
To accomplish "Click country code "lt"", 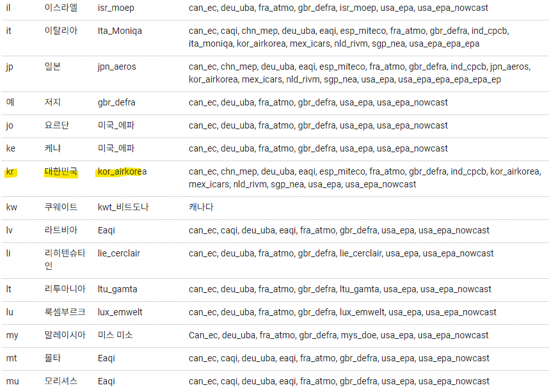I will (8, 289).
